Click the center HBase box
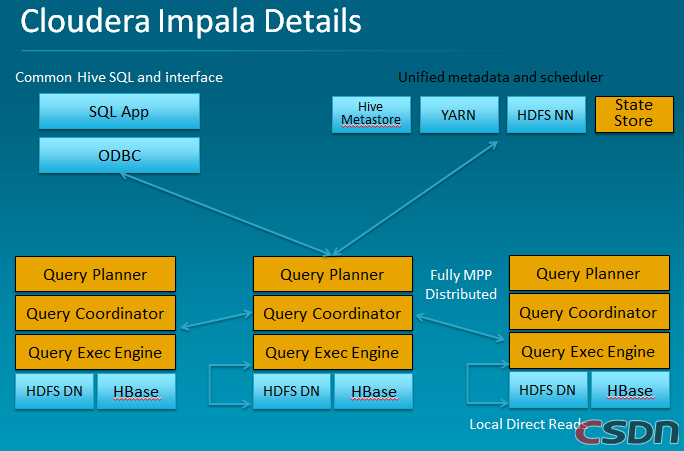This screenshot has height=451, width=684. [x=372, y=391]
